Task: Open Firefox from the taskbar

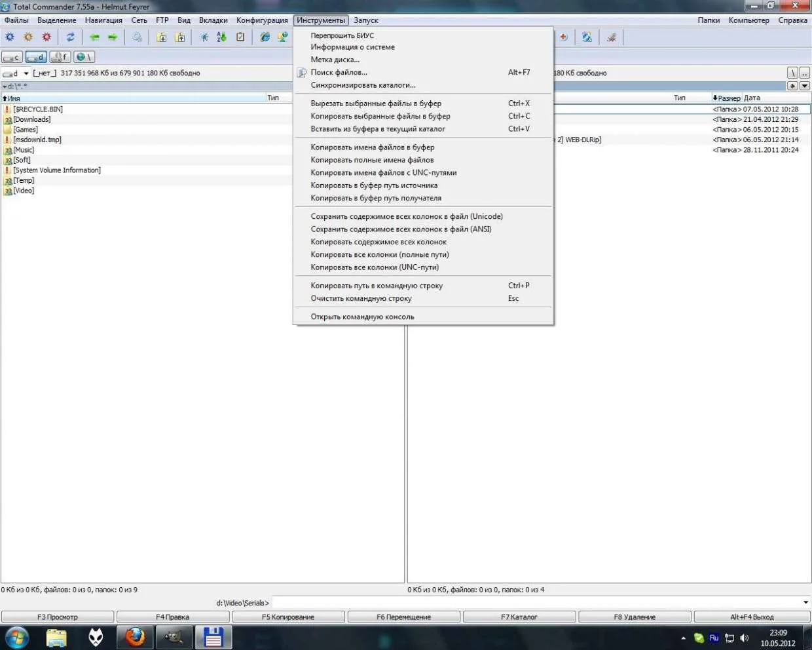Action: pos(135,637)
